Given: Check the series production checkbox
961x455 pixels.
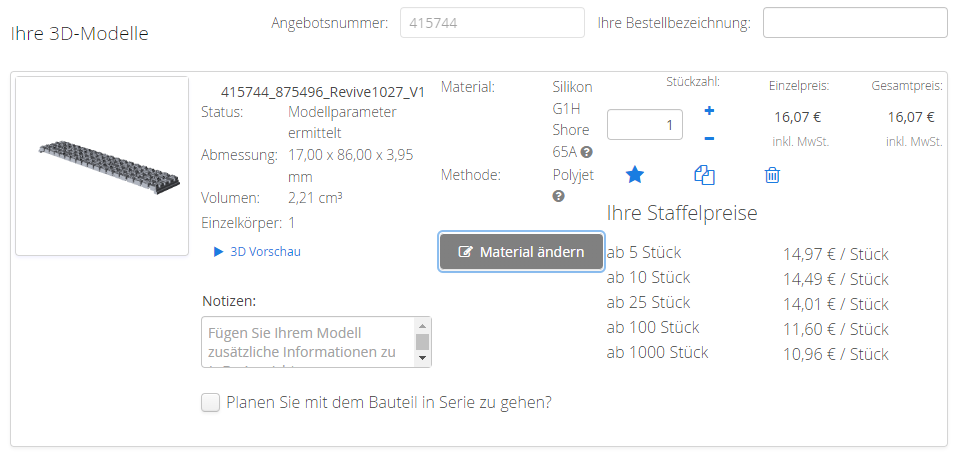Looking at the screenshot, I should click(210, 403).
